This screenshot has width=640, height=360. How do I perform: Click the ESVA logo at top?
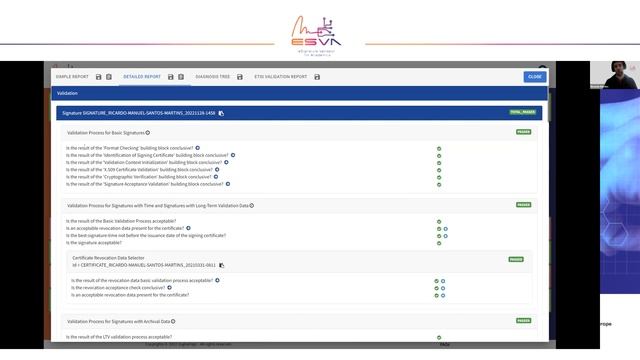point(316,36)
